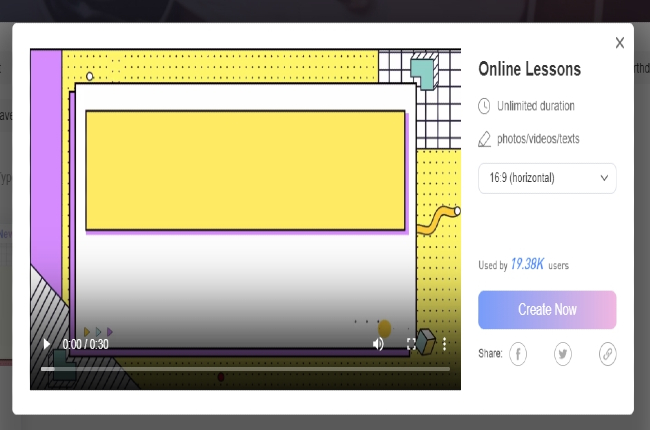Open the video's three-dot more options menu
The width and height of the screenshot is (650, 430).
(x=444, y=344)
